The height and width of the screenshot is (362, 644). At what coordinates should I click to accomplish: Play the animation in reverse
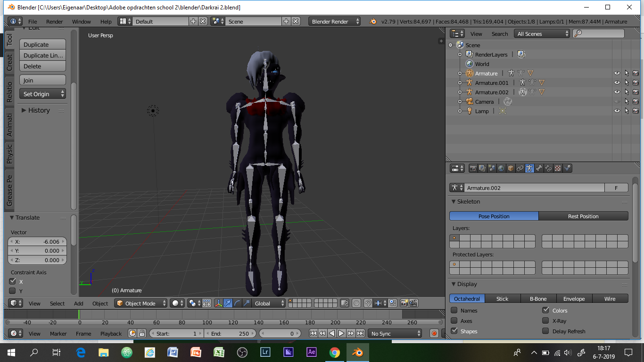[332, 333]
